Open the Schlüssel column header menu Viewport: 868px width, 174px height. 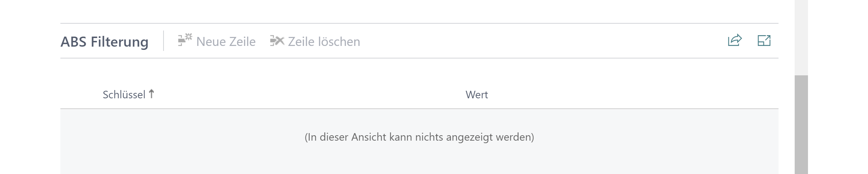pyautogui.click(x=124, y=95)
